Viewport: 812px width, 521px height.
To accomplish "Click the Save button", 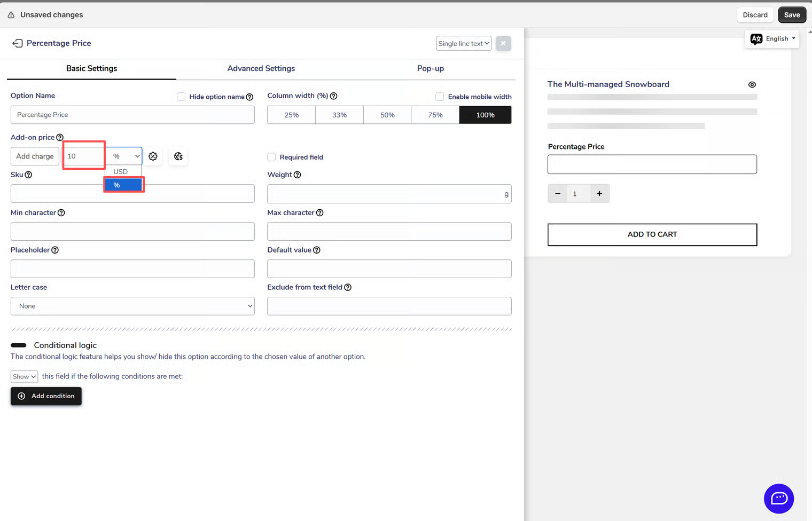I will (x=792, y=15).
